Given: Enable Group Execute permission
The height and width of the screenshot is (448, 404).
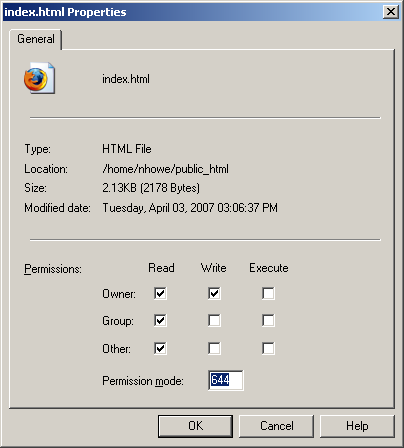Looking at the screenshot, I should click(x=268, y=321).
